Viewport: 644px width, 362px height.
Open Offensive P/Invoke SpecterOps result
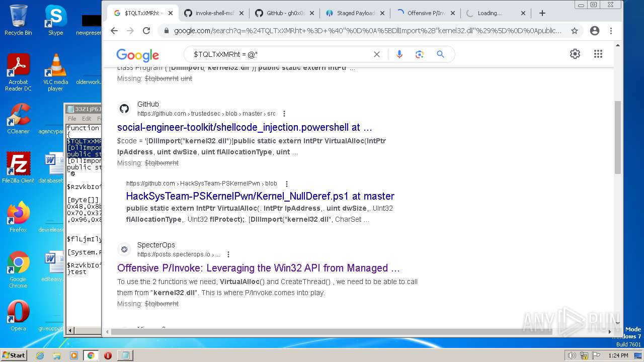(259, 268)
